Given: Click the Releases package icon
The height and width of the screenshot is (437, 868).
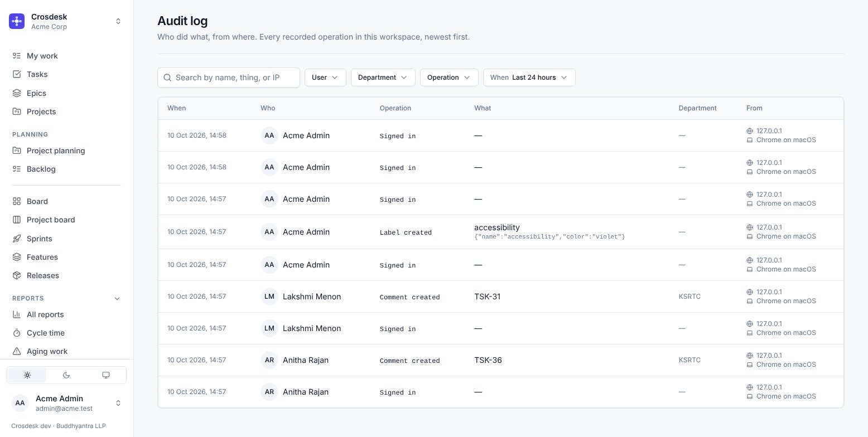Looking at the screenshot, I should pyautogui.click(x=17, y=275).
